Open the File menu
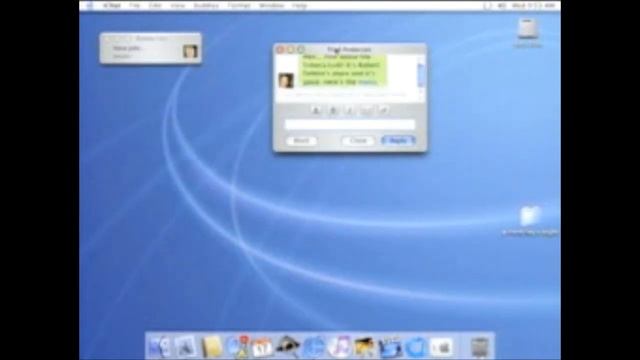Image resolution: width=640 pixels, height=360 pixels. click(x=135, y=5)
